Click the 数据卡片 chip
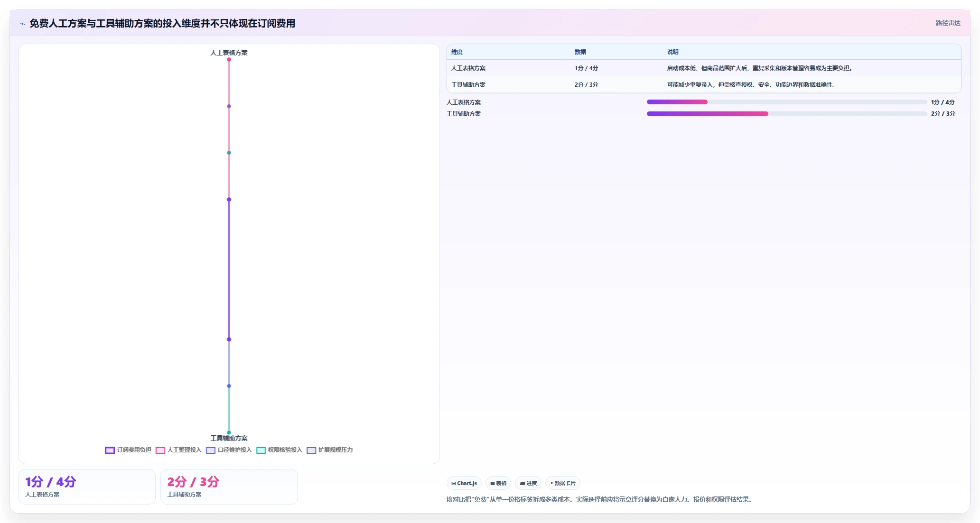The height and width of the screenshot is (523, 980). (563, 483)
